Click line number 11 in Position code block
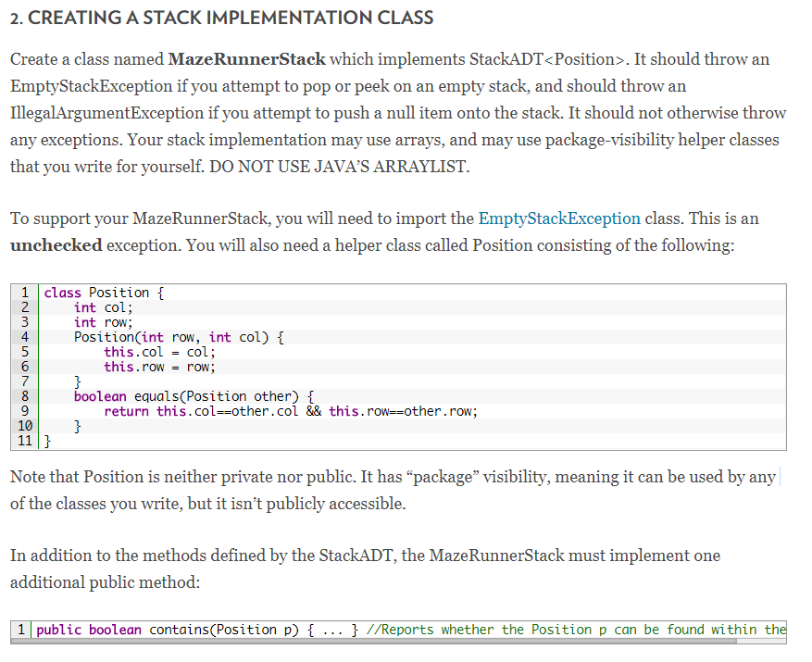Screen dimensions: 812x662 coord(25,441)
